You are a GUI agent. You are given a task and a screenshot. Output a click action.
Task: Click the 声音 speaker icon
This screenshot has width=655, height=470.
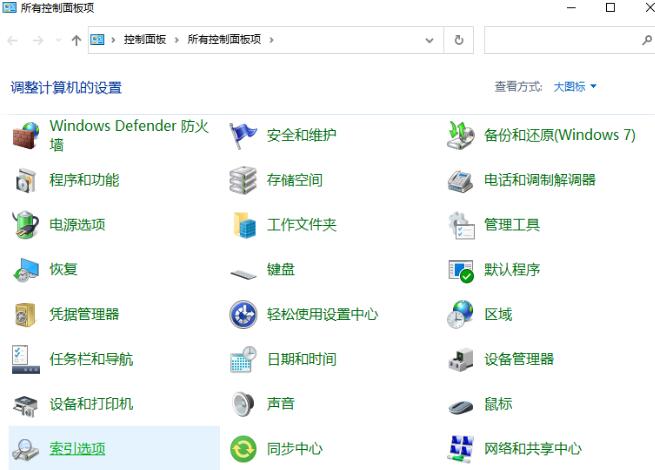coord(243,404)
